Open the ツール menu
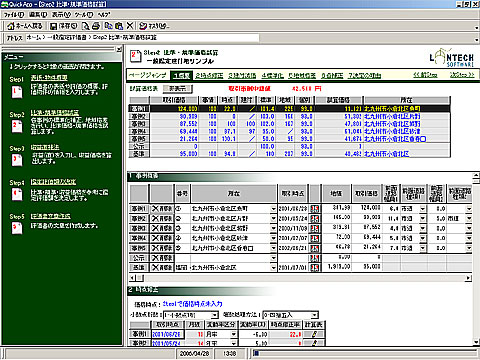 84,15
